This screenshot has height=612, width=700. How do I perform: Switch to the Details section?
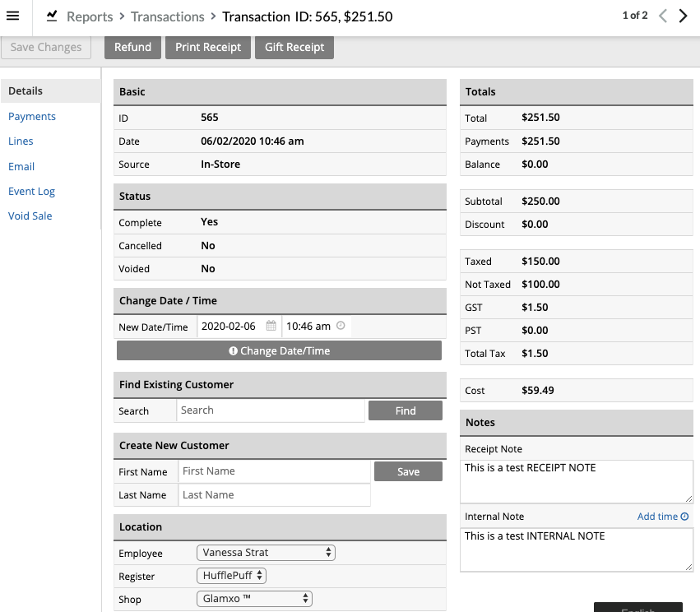point(50,91)
